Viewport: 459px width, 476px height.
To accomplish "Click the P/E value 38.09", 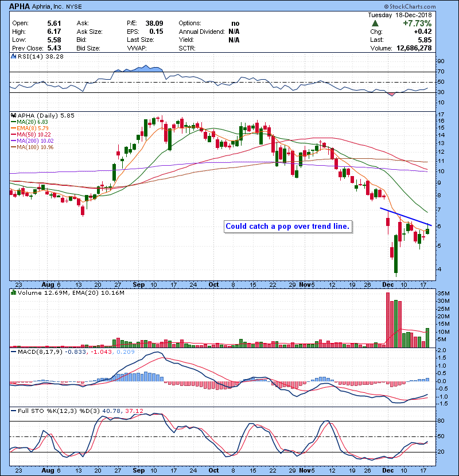I will [x=154, y=24].
